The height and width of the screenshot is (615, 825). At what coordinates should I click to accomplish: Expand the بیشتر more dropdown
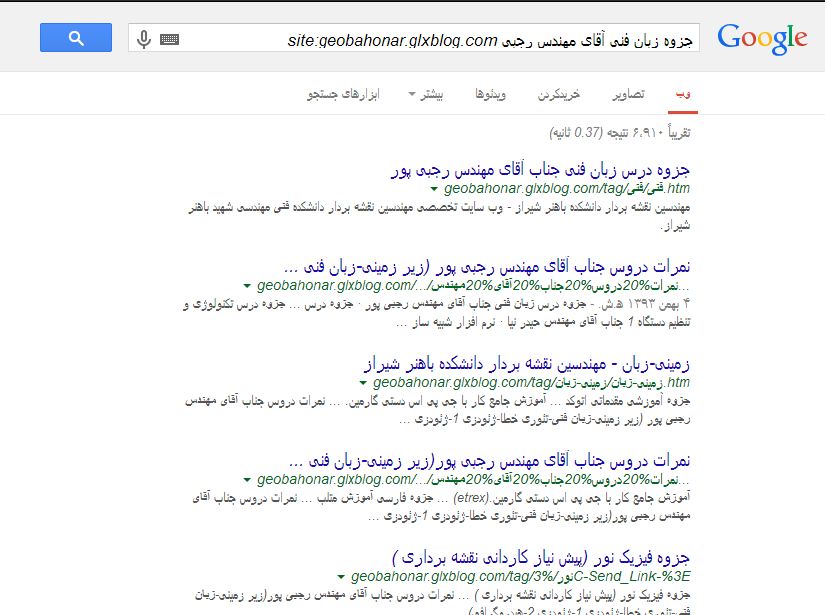426,94
